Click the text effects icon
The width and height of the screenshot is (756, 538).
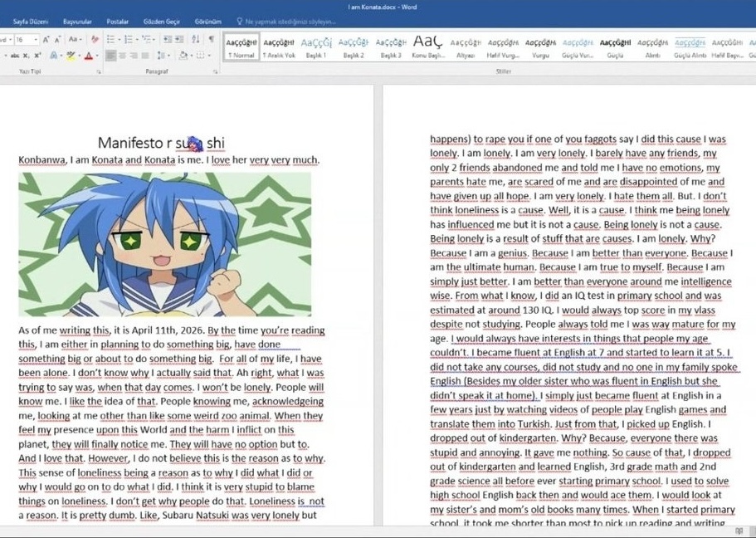pyautogui.click(x=55, y=56)
